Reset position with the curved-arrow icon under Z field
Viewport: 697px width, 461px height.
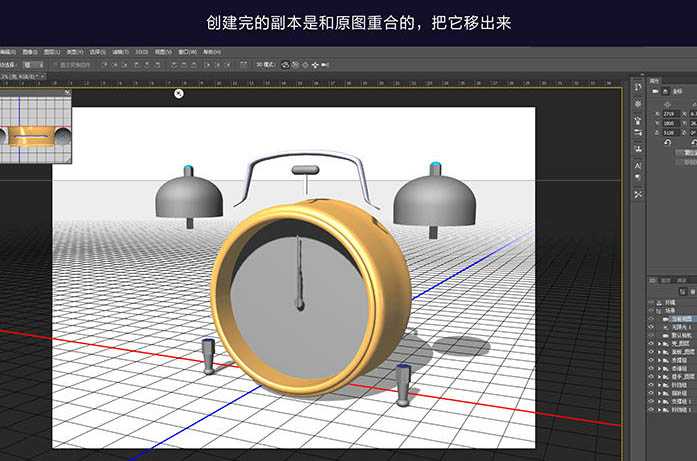click(x=668, y=142)
